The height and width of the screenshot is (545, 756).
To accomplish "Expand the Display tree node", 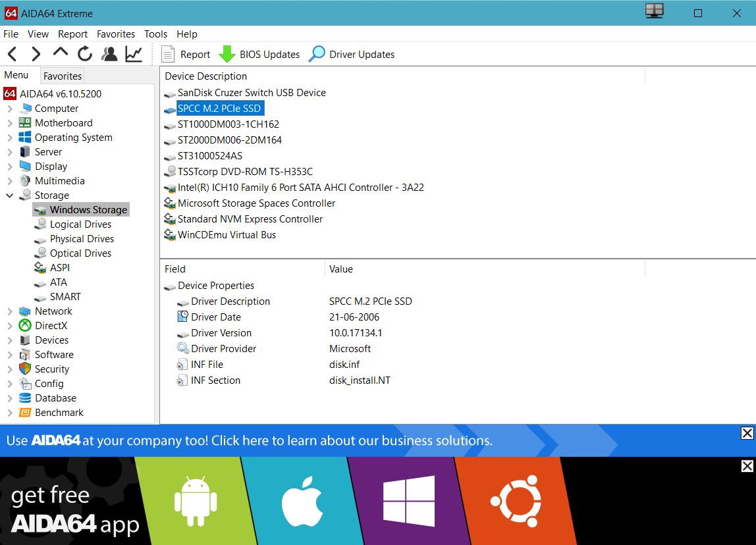I will click(10, 167).
